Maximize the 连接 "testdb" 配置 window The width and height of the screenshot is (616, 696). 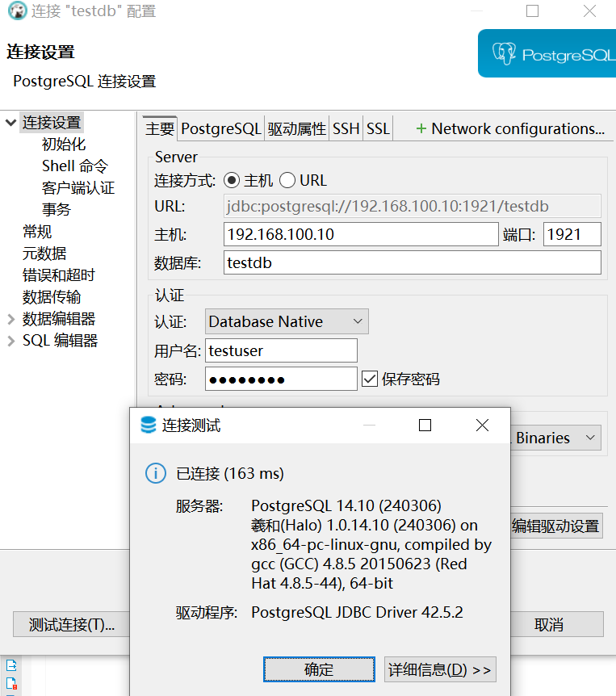[532, 10]
